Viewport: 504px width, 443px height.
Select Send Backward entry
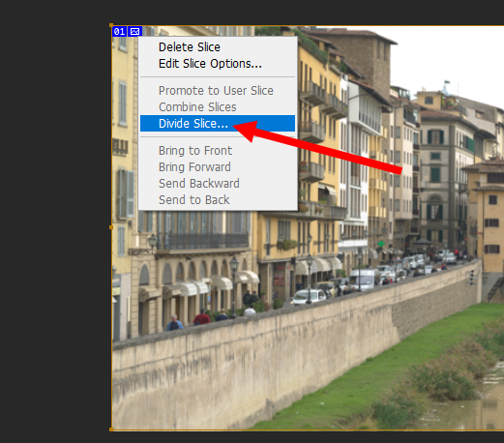218,184
